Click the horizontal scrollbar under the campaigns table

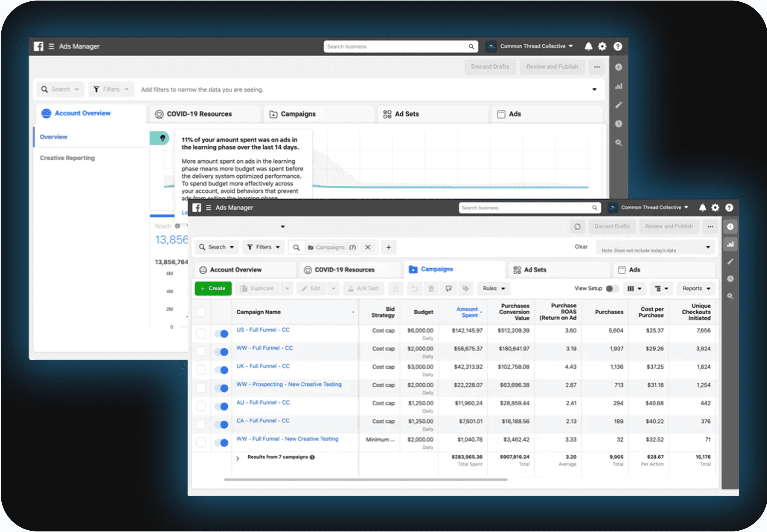366,480
